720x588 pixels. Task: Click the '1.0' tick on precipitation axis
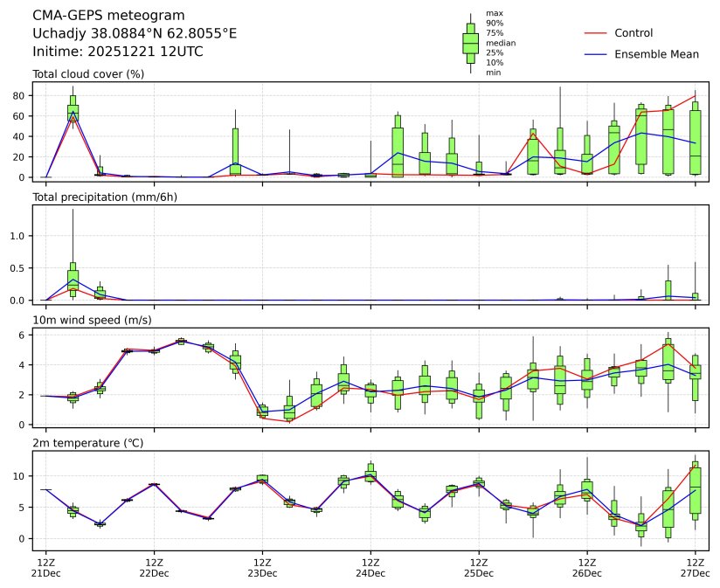[17, 236]
